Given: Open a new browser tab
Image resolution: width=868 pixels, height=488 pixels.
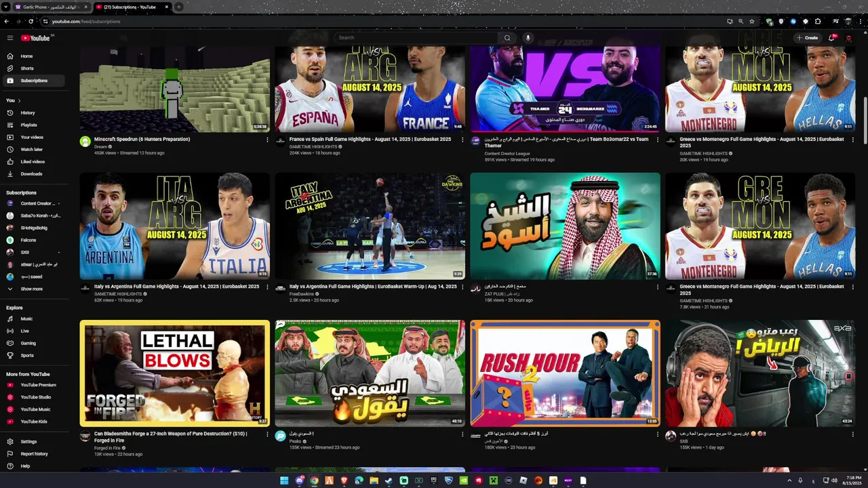Looking at the screenshot, I should (x=178, y=7).
